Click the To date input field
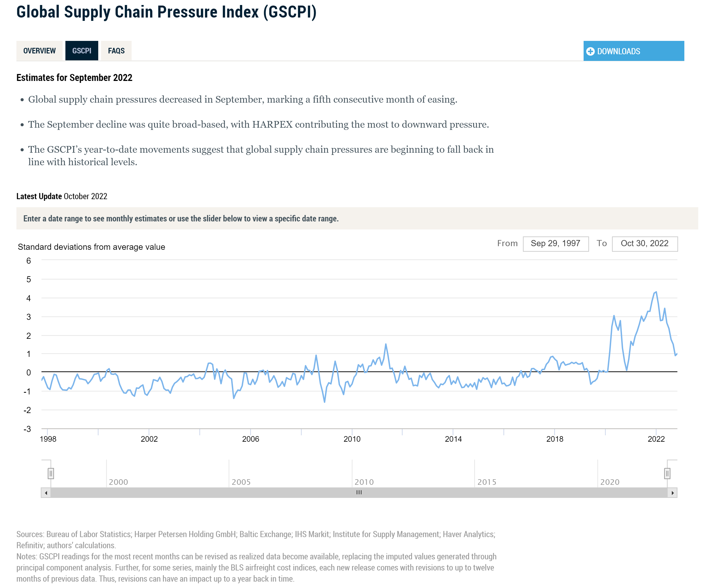Viewport: 708px width, 588px height. [x=644, y=244]
